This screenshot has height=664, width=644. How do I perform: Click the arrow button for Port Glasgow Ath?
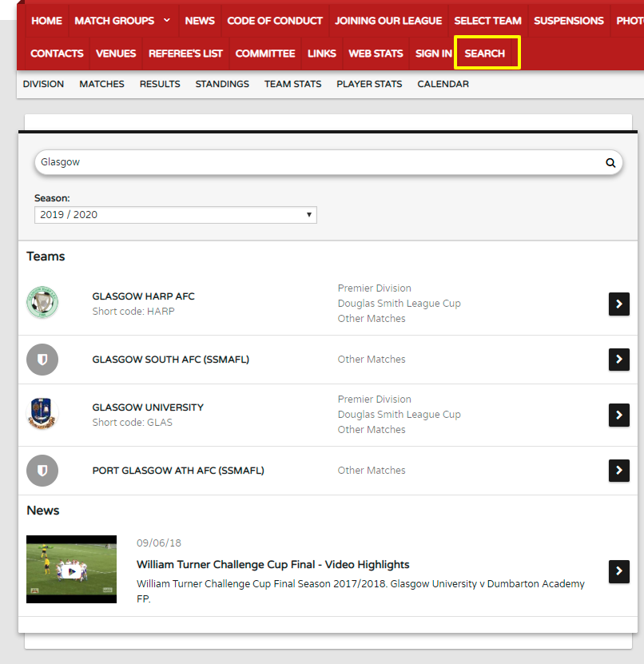coord(619,471)
